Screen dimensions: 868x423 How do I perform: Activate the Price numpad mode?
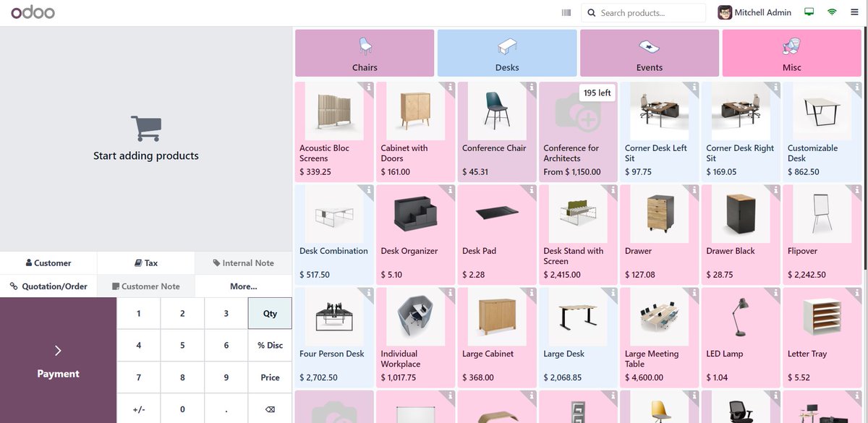(270, 377)
